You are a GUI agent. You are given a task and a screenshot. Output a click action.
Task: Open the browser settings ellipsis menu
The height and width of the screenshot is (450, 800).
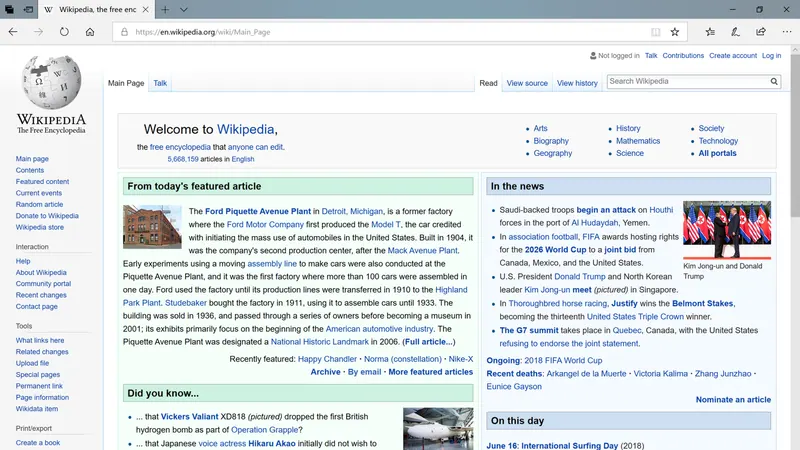click(x=787, y=32)
